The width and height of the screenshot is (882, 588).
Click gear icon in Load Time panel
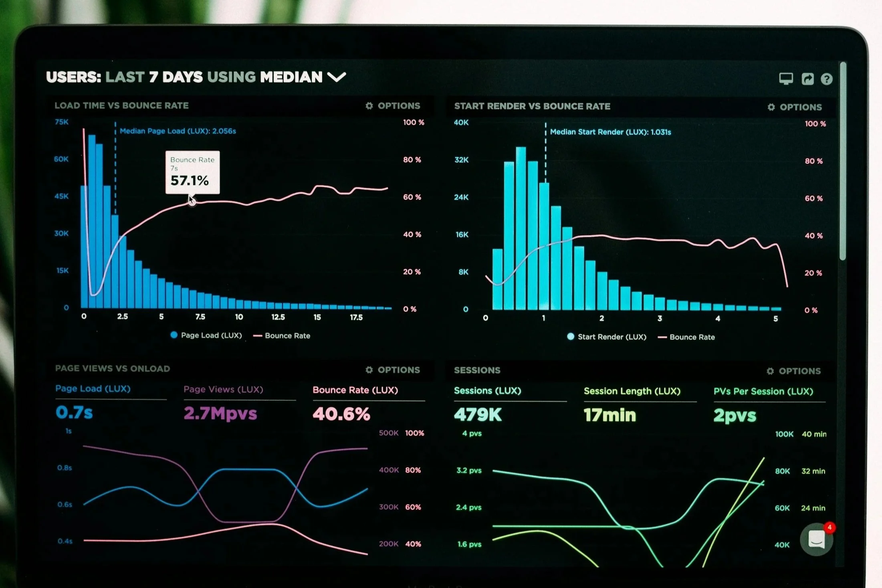pos(369,106)
